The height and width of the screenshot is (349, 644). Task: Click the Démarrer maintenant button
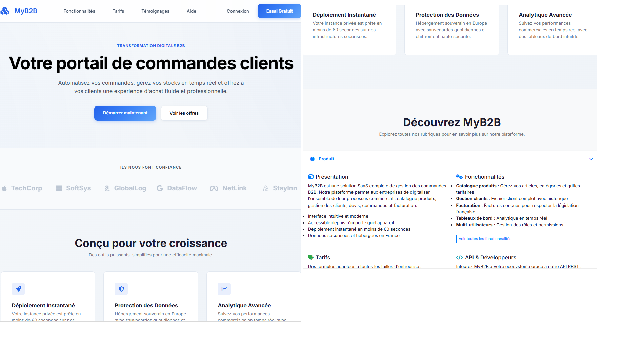pyautogui.click(x=125, y=113)
